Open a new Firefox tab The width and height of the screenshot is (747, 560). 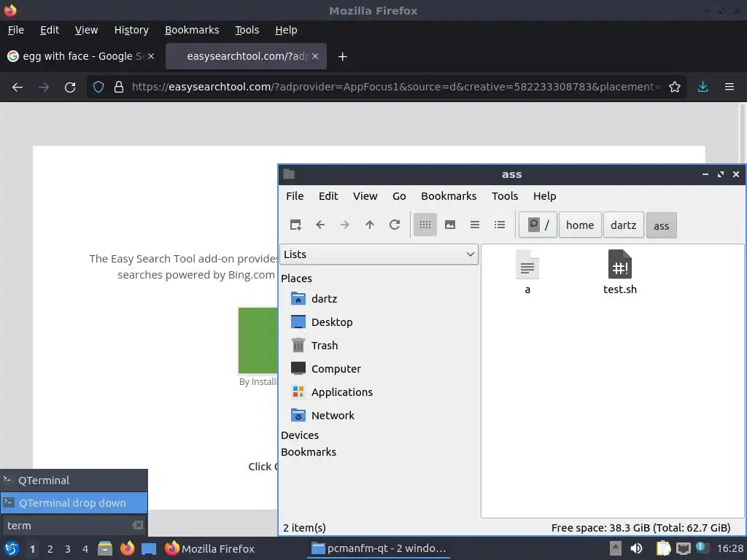pyautogui.click(x=342, y=57)
